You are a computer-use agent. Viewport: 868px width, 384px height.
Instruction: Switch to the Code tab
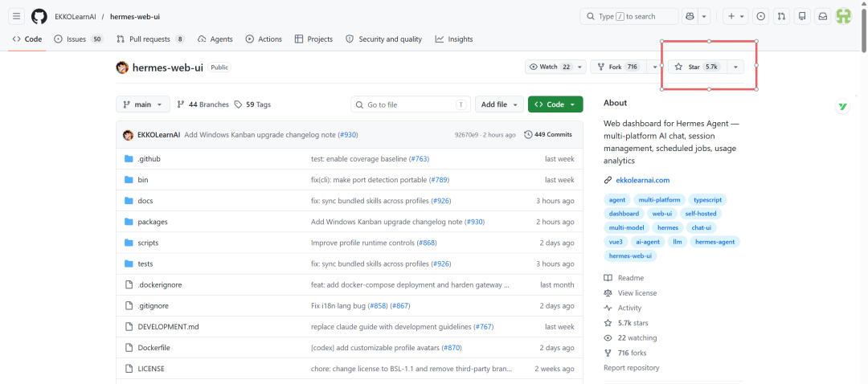[27, 39]
